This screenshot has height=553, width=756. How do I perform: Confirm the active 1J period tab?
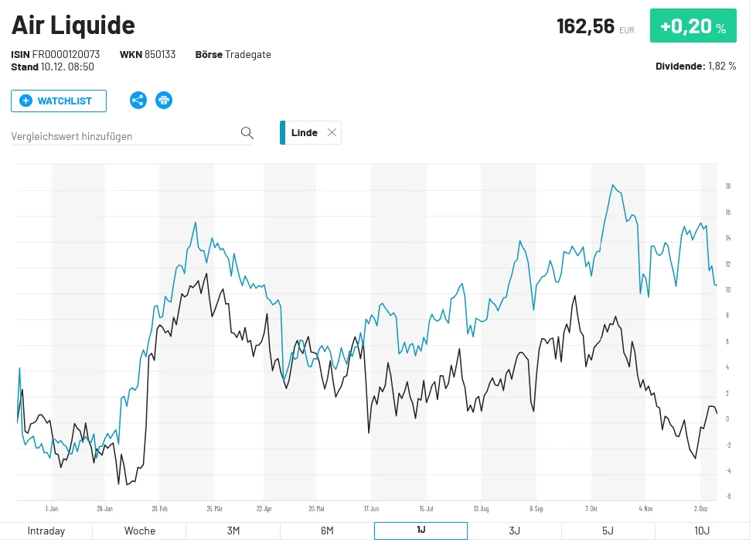pos(421,531)
